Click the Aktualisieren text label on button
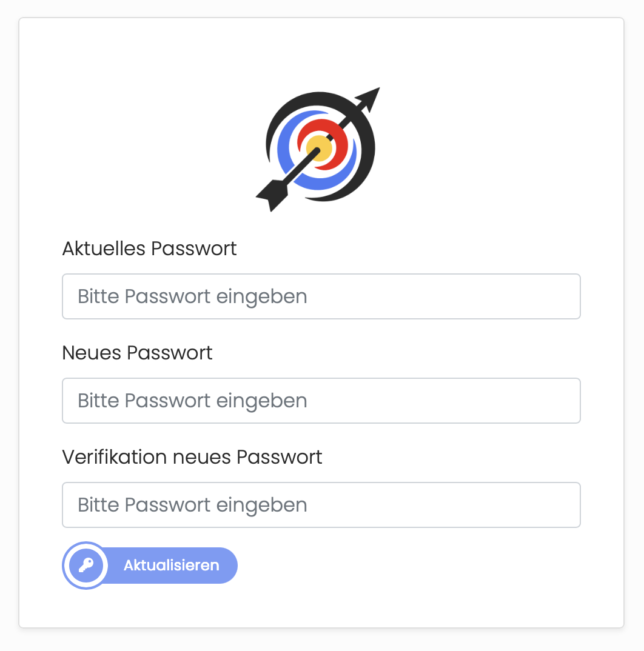 click(171, 566)
